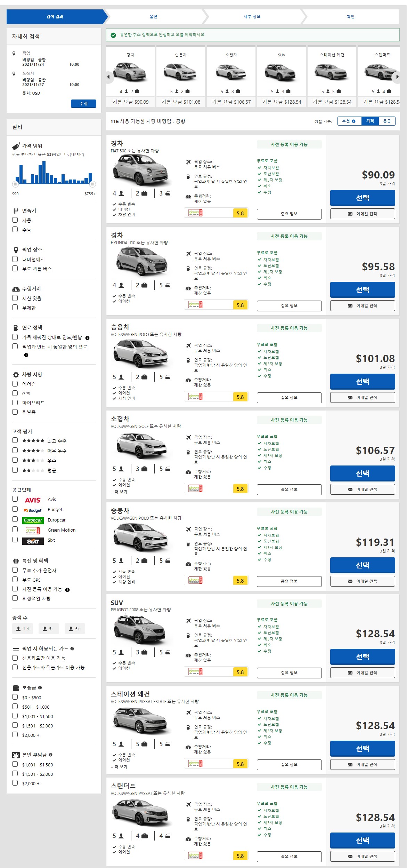Click the left carousel arrow in car categories
Image resolution: width=407 pixels, height=868 pixels.
pyautogui.click(x=108, y=77)
